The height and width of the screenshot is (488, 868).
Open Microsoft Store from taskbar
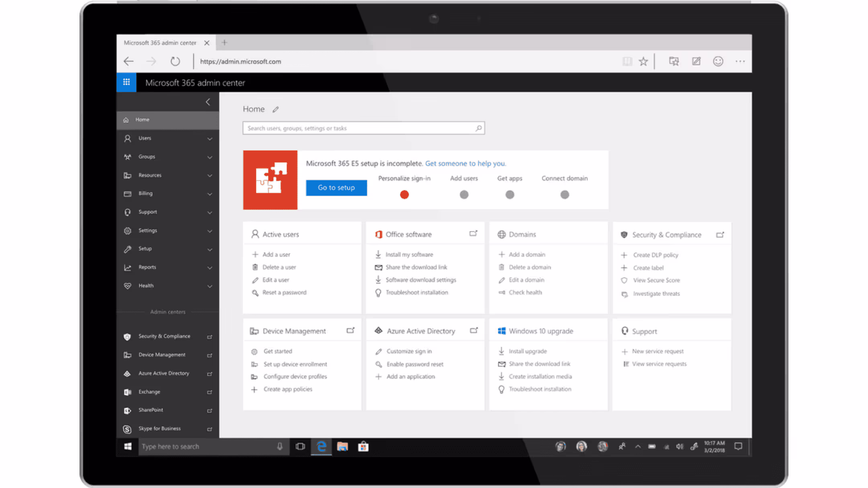point(363,447)
